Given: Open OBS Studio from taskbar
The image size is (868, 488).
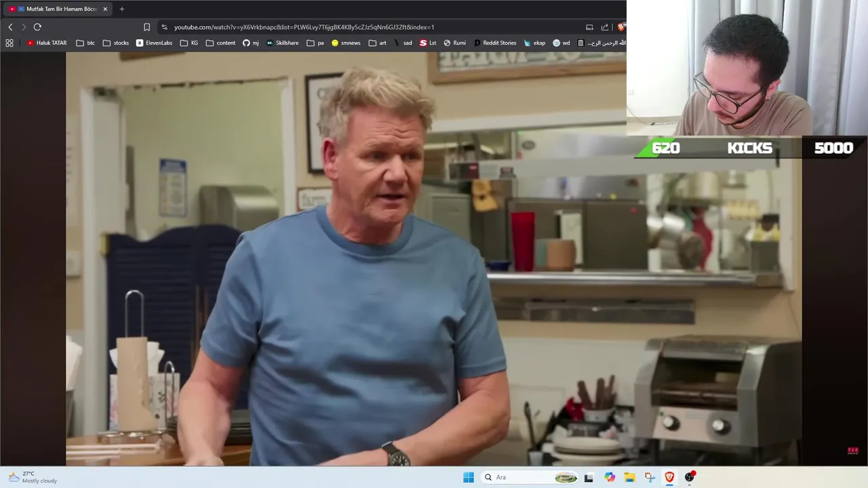Looking at the screenshot, I should 690,477.
